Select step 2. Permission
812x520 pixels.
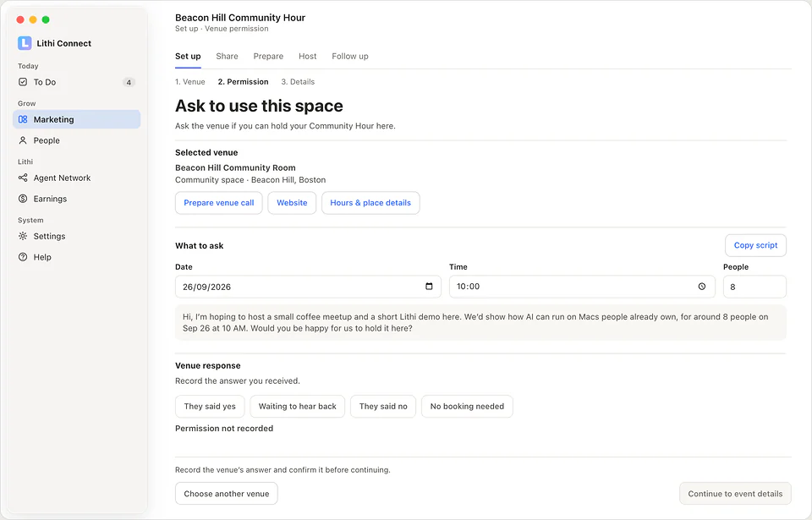click(244, 82)
